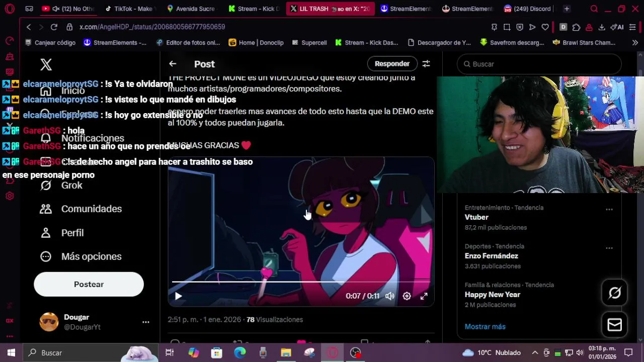Image resolution: width=644 pixels, height=362 pixels.
Task: Open Easy Setup menu icon
Action: pos(632,27)
